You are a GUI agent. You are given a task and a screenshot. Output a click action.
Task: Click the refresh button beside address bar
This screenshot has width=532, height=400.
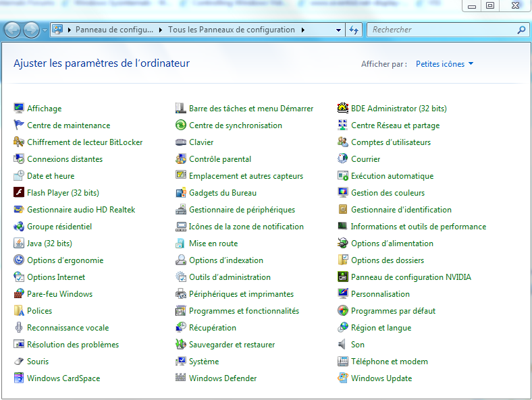(354, 30)
